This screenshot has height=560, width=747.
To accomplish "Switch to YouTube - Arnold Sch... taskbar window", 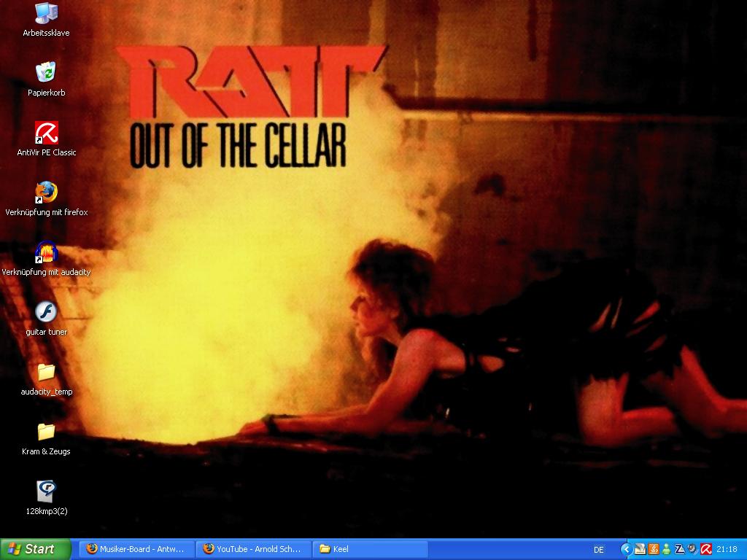I will (253, 549).
